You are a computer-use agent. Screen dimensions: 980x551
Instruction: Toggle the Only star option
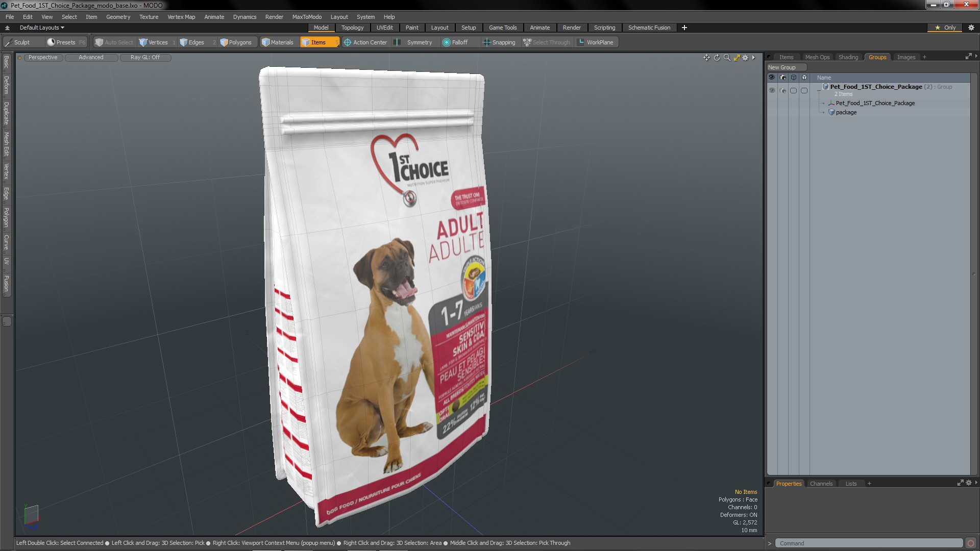coord(945,28)
